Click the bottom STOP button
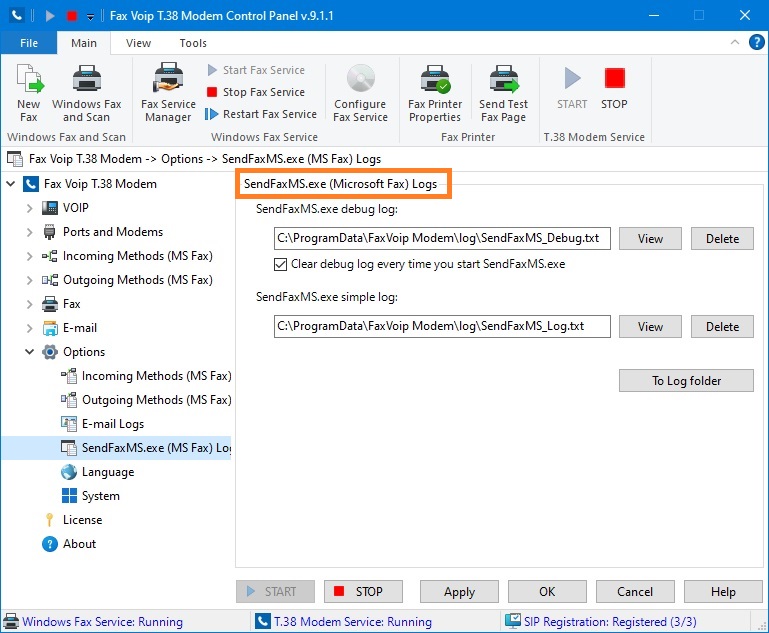This screenshot has height=633, width=769. tap(363, 592)
